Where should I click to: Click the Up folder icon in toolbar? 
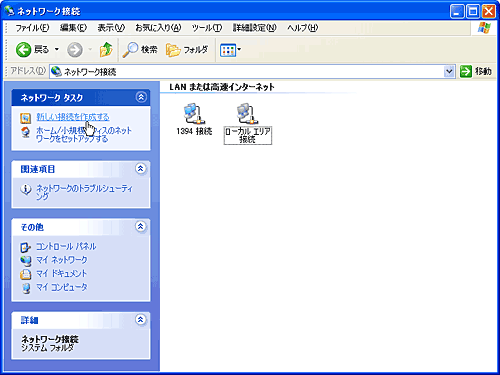(106, 50)
